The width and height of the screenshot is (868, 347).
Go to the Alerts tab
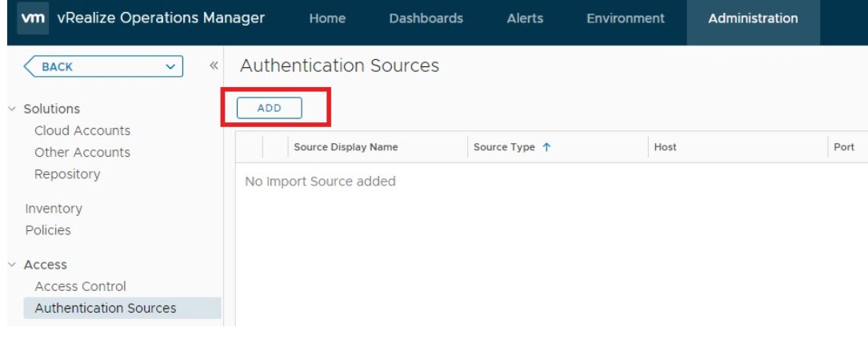pos(525,18)
